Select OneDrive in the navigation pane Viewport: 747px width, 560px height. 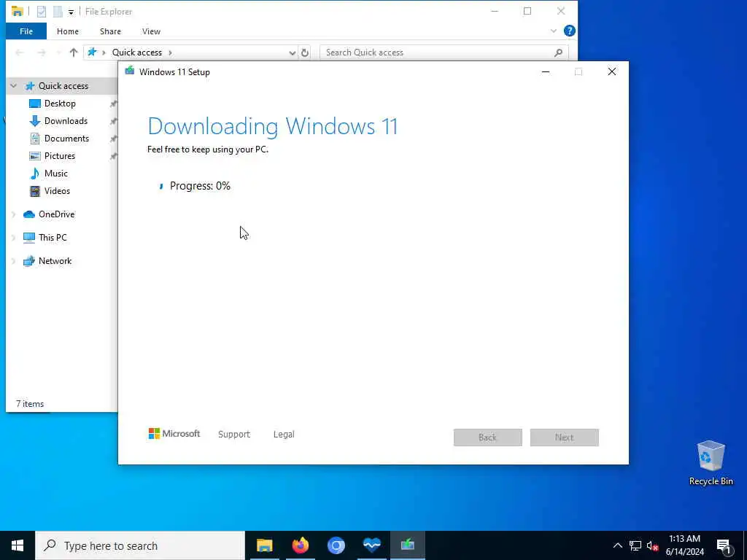tap(56, 214)
